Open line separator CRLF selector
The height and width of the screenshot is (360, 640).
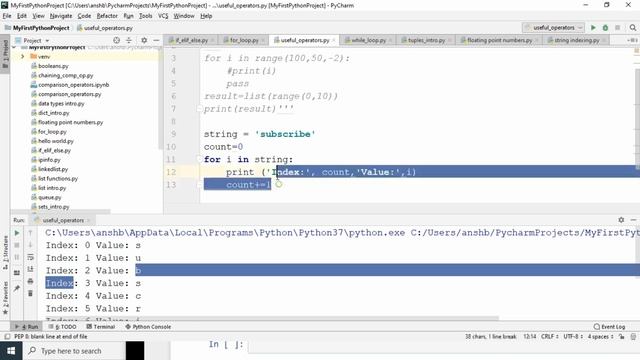pos(549,337)
